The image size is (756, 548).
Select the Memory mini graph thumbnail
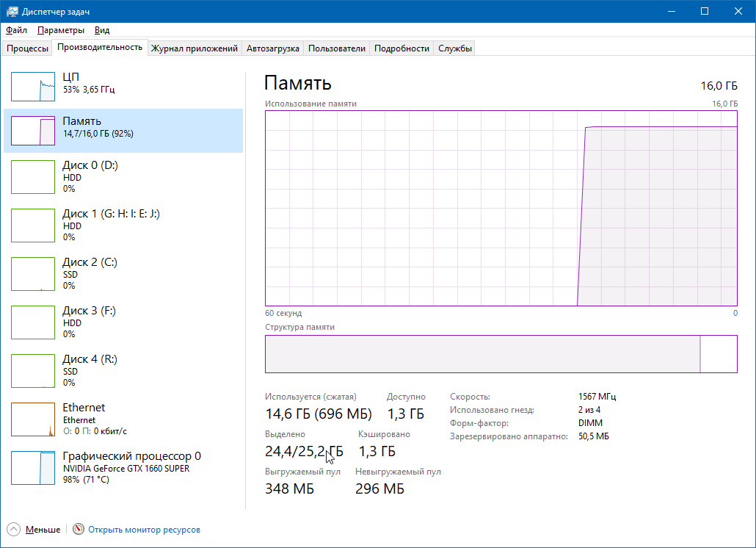pyautogui.click(x=33, y=131)
